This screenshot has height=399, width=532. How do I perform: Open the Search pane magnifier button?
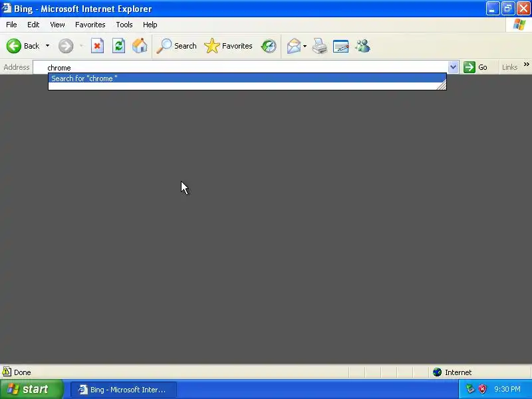(x=176, y=46)
